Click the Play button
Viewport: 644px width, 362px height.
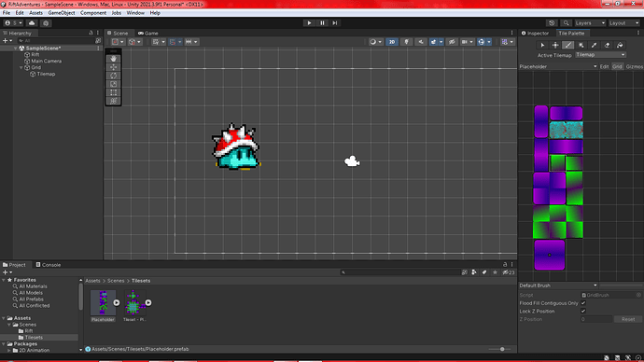coord(309,23)
